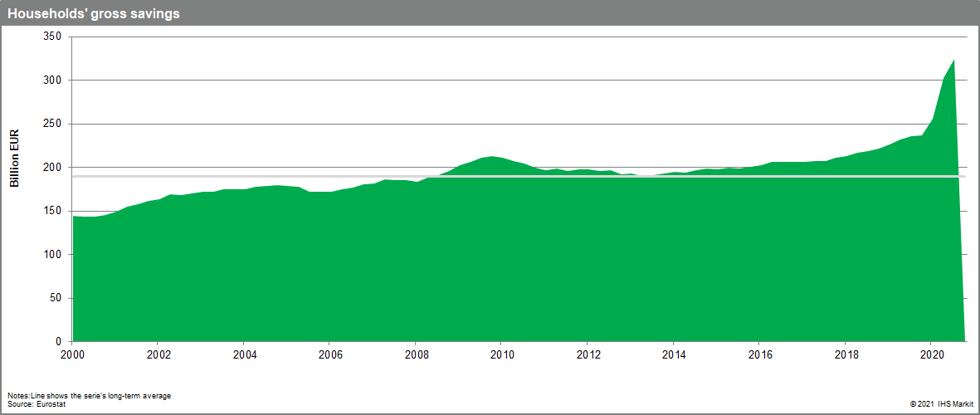Select the 2004 year marker on x-axis
Screen dimensions: 980x415
[244, 354]
